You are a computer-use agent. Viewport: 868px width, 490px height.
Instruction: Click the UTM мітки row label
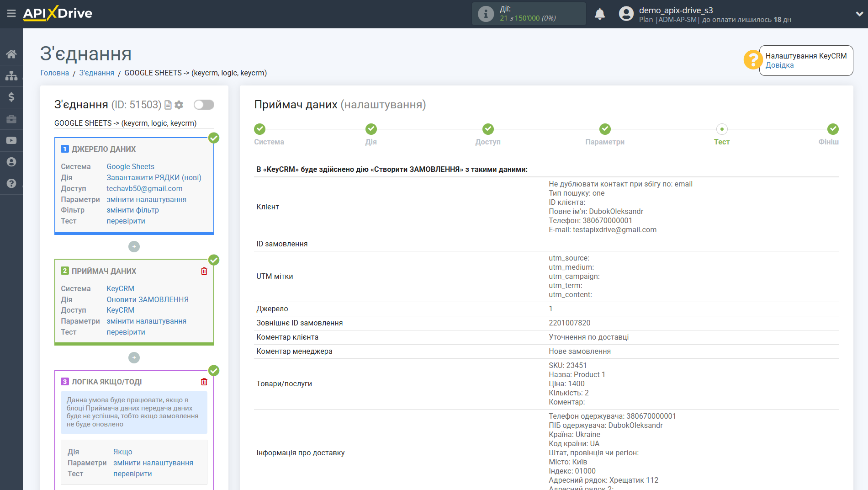275,276
